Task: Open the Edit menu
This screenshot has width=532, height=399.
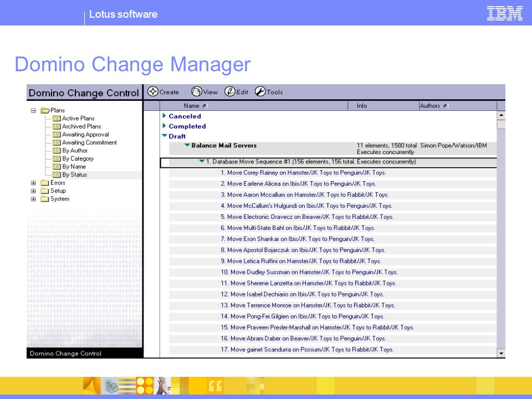Action: (x=236, y=91)
